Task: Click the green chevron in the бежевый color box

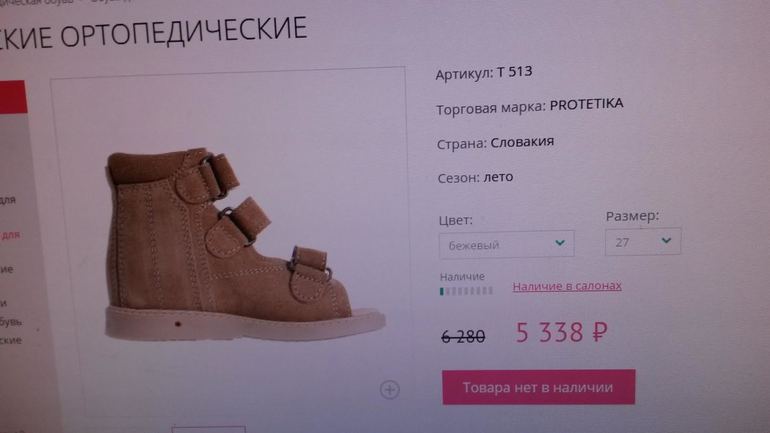Action: (560, 243)
